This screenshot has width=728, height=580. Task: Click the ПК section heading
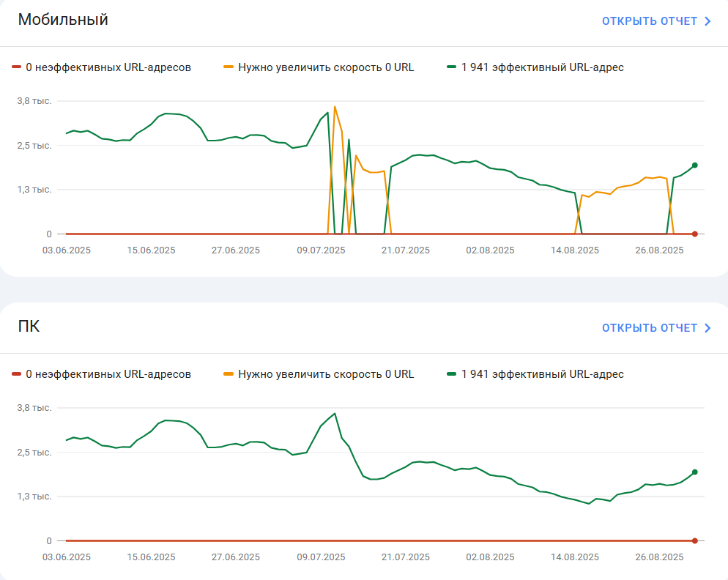click(29, 327)
